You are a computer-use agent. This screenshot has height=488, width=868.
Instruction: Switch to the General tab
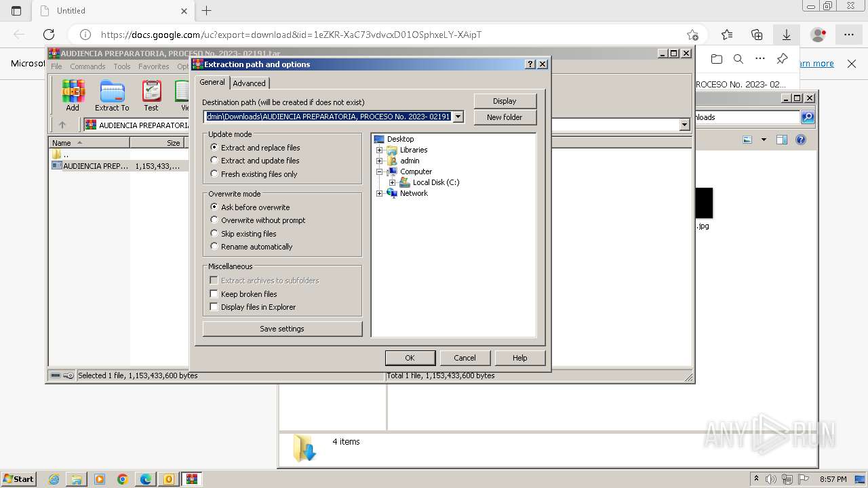pyautogui.click(x=212, y=82)
